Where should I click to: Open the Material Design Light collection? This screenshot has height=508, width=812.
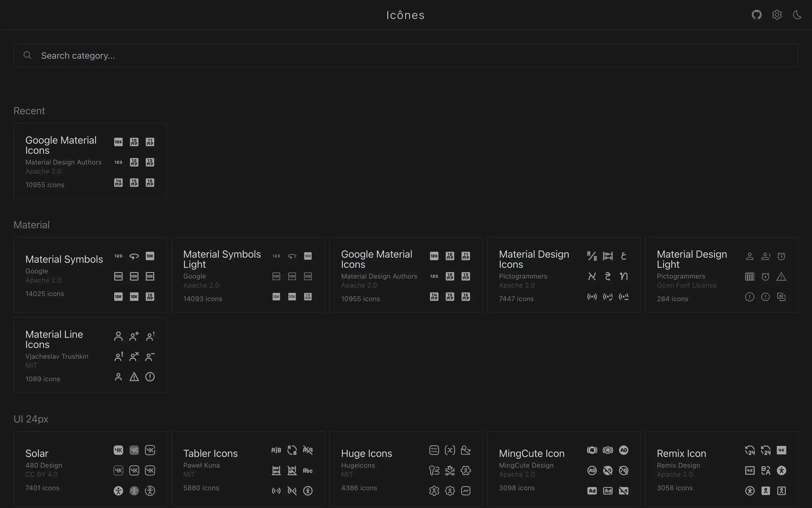(722, 275)
